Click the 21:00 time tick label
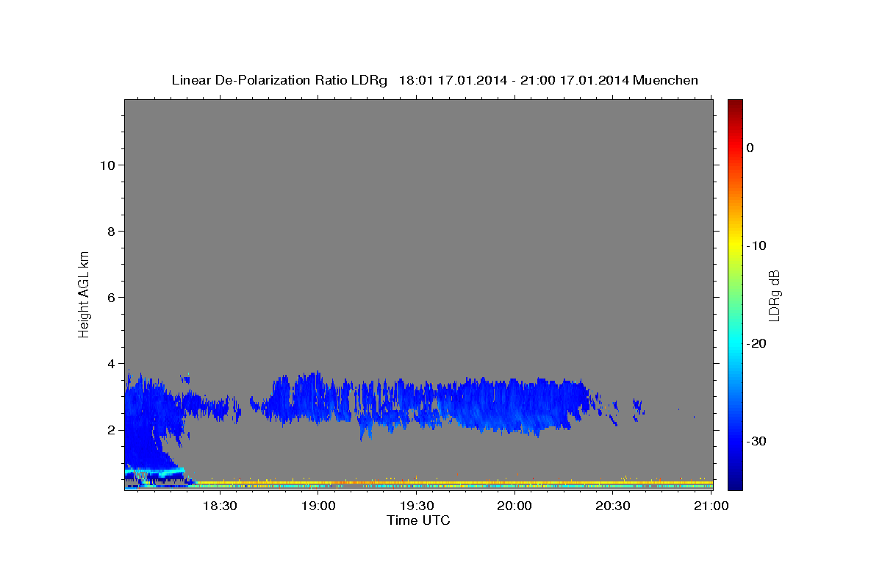Viewport: 882px width, 588px height. click(711, 506)
